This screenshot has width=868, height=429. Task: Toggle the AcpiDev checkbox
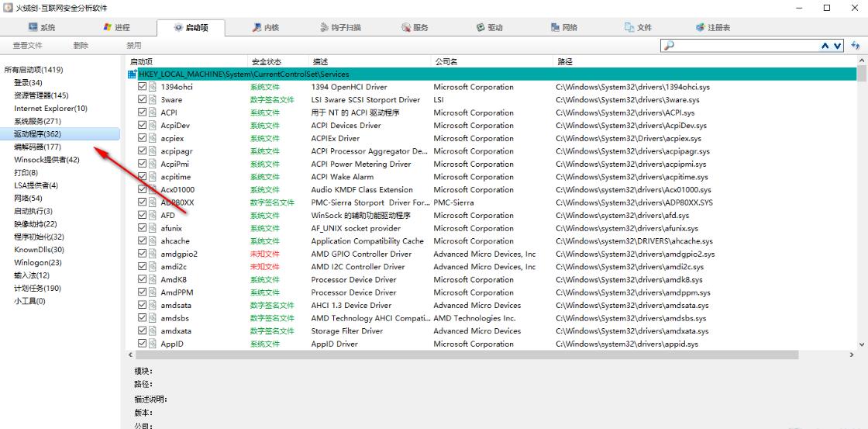coord(143,125)
